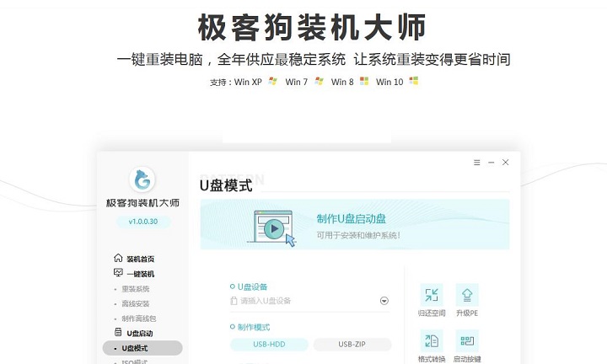
Task: Click the 制作U盘启动盘 banner title
Action: [351, 219]
